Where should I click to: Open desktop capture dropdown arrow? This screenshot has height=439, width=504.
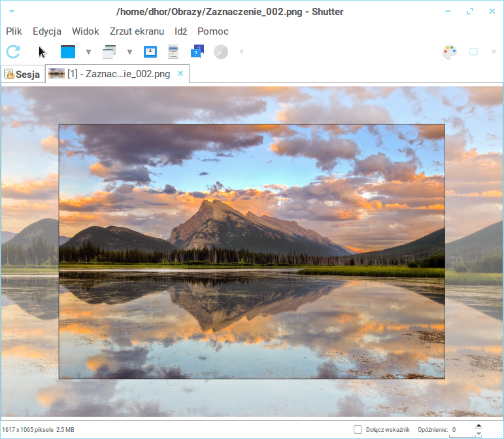click(x=88, y=52)
